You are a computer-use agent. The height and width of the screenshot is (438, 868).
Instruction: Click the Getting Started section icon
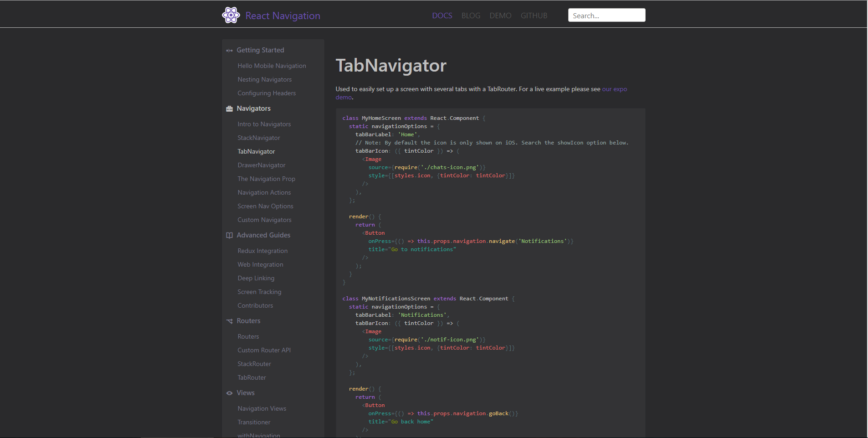(229, 51)
